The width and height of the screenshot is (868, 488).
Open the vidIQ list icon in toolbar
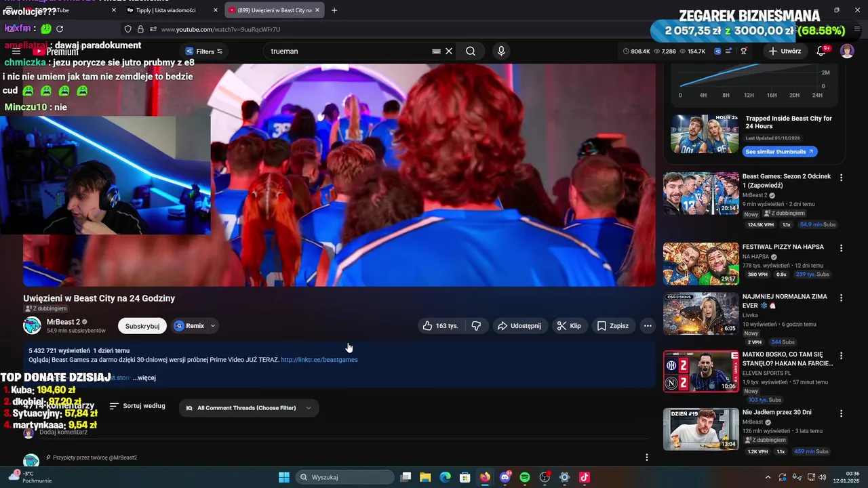(729, 52)
